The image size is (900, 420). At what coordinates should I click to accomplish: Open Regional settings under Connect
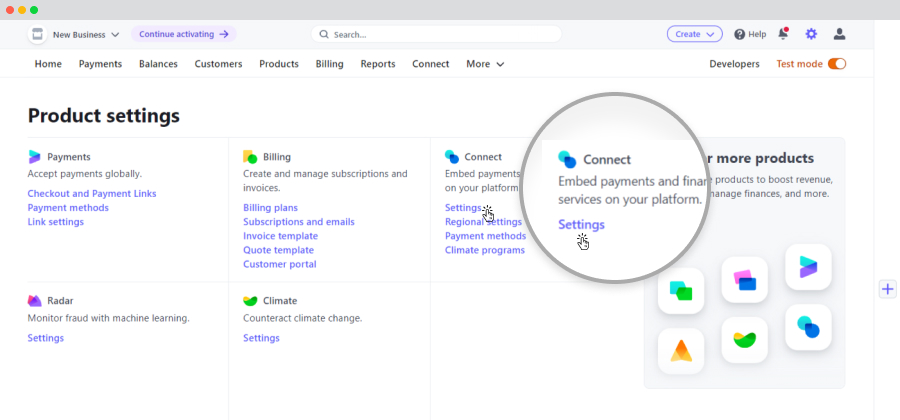click(483, 221)
